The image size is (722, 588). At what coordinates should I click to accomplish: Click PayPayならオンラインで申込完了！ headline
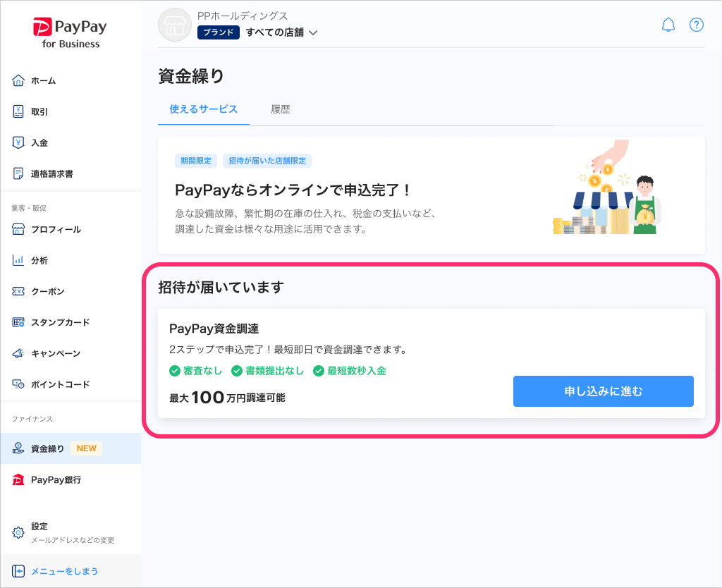coord(293,190)
